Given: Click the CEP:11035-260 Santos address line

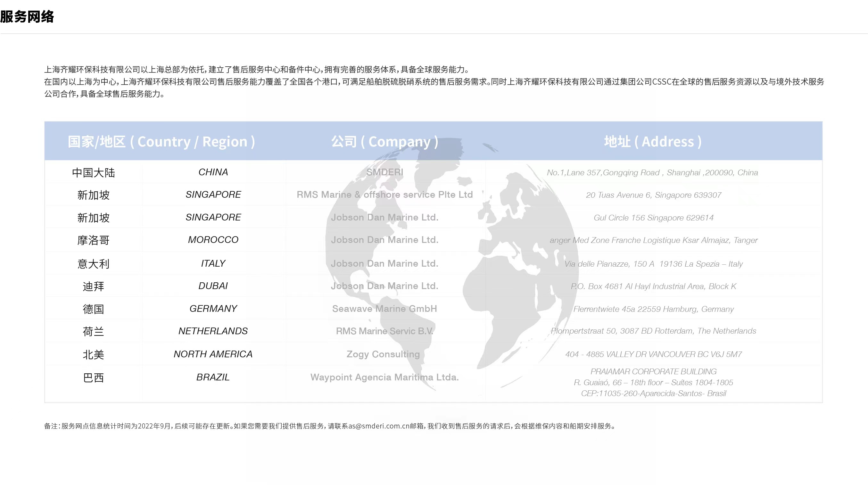Looking at the screenshot, I should coord(653,393).
